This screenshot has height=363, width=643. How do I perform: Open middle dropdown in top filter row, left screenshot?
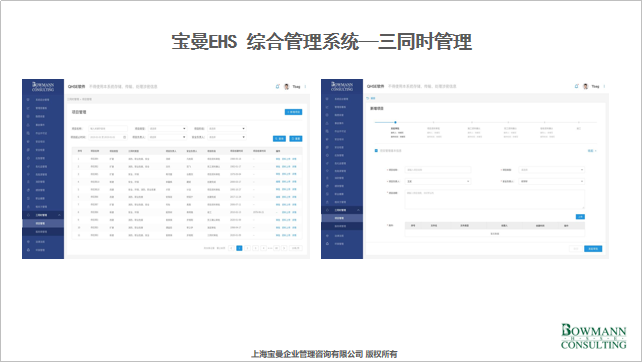pyautogui.click(x=167, y=129)
